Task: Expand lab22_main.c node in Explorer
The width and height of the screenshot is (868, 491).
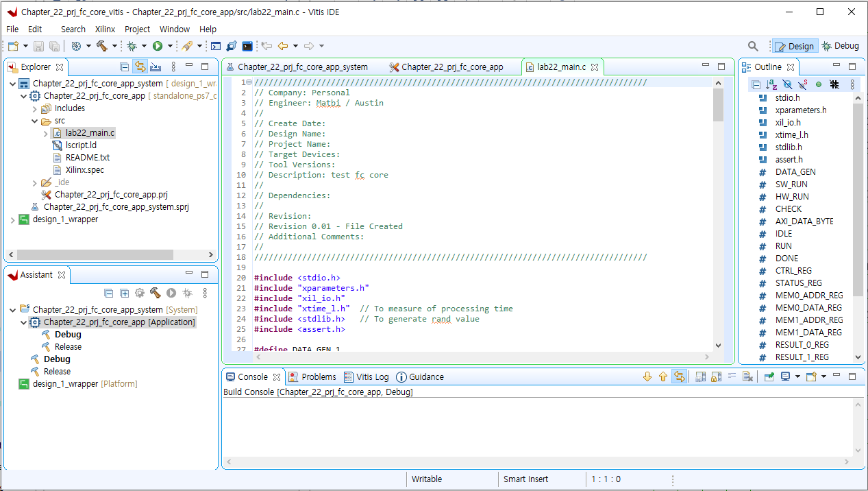Action: [x=46, y=133]
